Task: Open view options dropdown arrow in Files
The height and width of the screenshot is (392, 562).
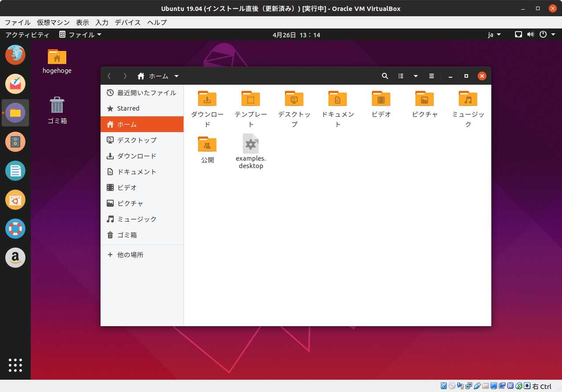Action: pyautogui.click(x=416, y=76)
